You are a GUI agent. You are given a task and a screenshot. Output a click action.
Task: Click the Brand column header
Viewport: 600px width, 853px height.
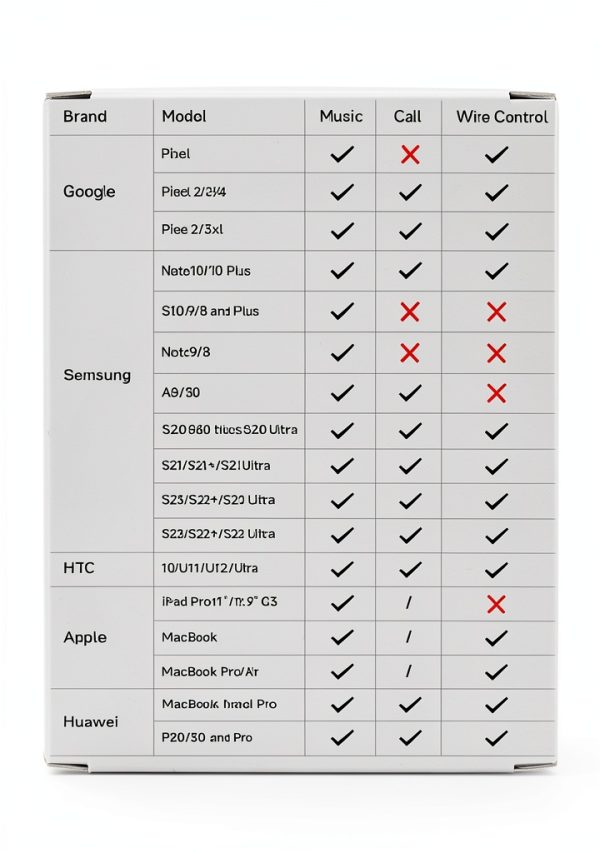tap(85, 116)
